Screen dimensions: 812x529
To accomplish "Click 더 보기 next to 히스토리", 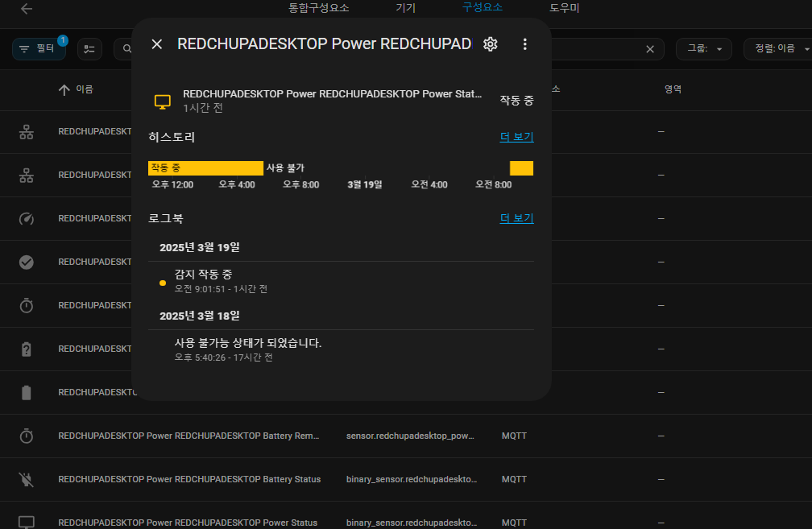I will pyautogui.click(x=516, y=137).
